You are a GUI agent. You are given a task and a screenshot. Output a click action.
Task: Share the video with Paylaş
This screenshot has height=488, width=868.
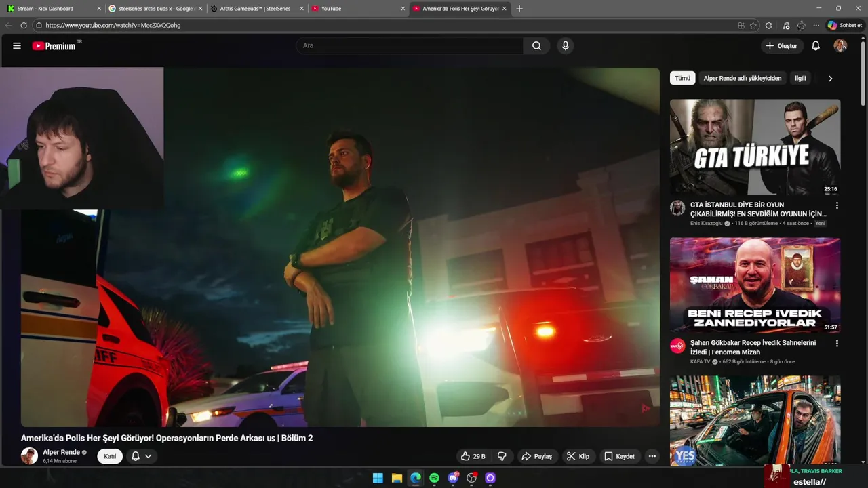coord(536,456)
